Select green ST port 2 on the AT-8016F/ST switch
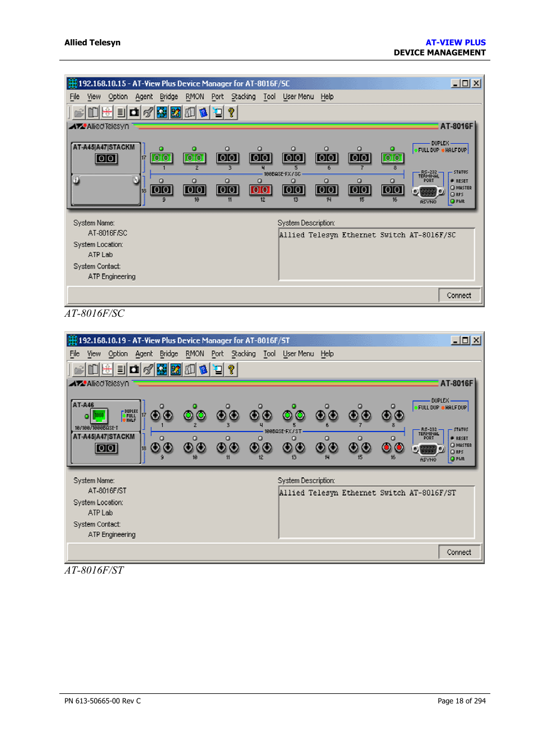This screenshot has height=756, width=534. point(195,415)
